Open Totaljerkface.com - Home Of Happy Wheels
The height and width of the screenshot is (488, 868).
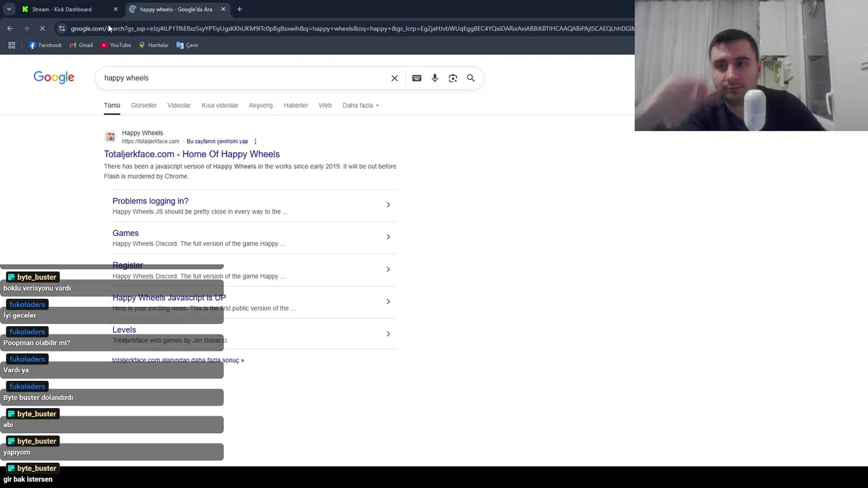[192, 155]
